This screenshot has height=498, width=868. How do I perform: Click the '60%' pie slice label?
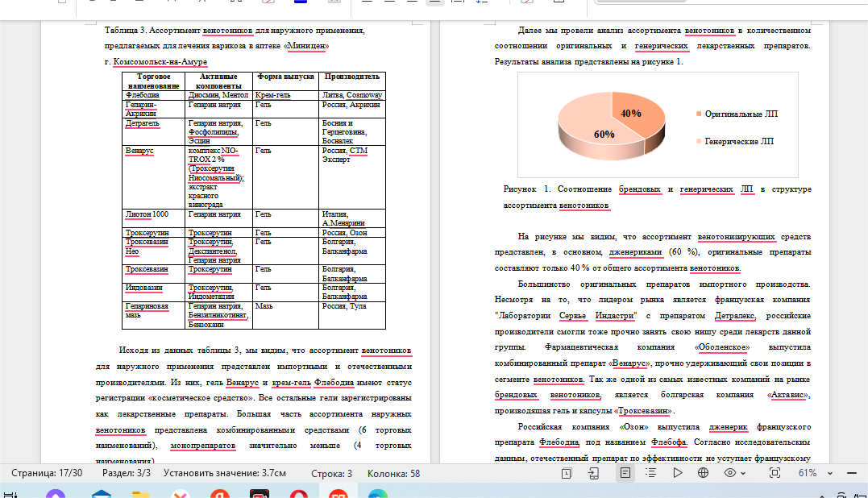[x=604, y=135]
